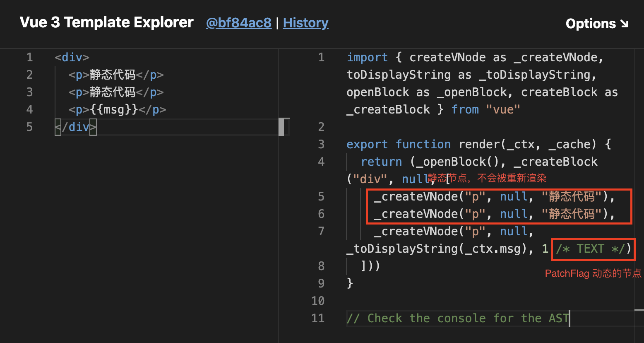The height and width of the screenshot is (343, 644).
Task: Click the Vue 3 Template Explorer title
Action: click(107, 22)
